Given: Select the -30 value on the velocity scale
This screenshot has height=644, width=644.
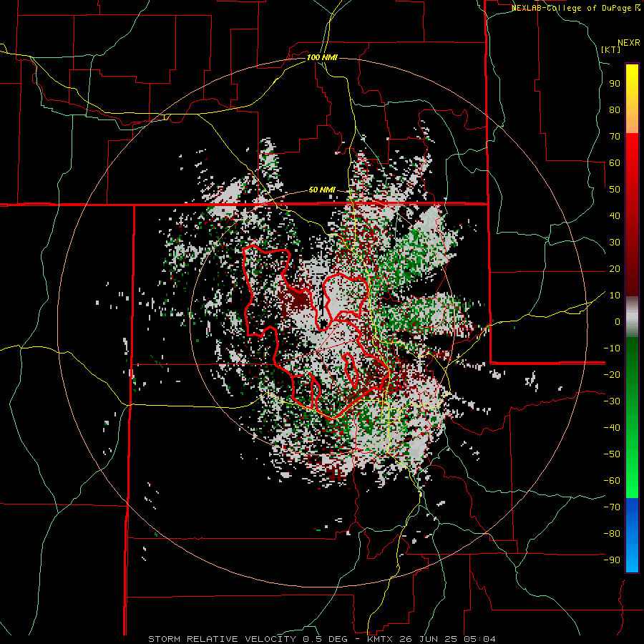Looking at the screenshot, I should click(x=612, y=401).
